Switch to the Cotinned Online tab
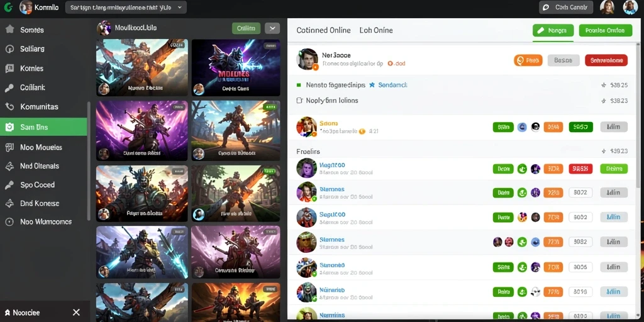 [324, 30]
